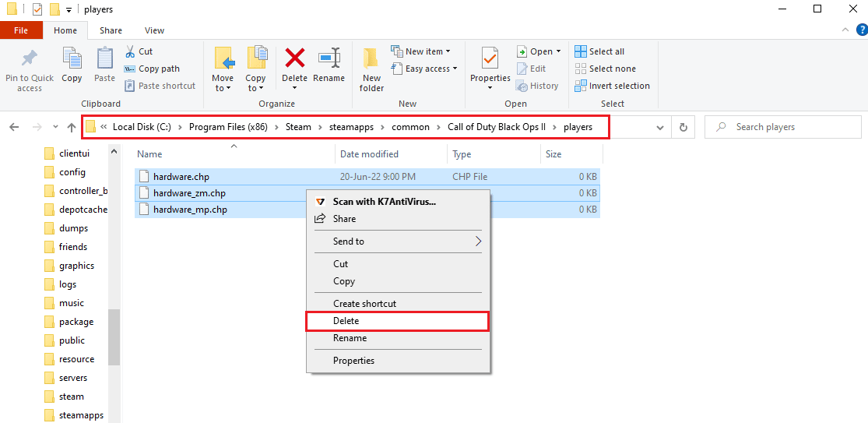The image size is (868, 423).
Task: Click Call of Duty Black Ops II breadcrumb
Action: click(496, 127)
